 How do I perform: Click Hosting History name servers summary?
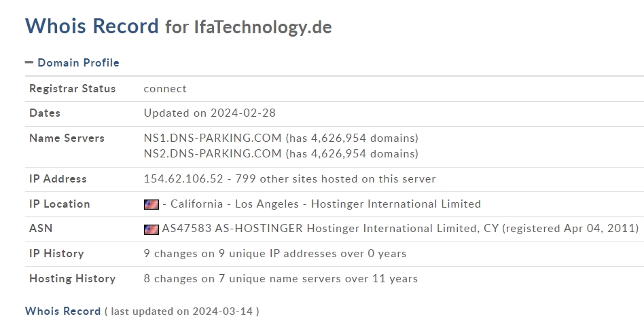tap(281, 279)
